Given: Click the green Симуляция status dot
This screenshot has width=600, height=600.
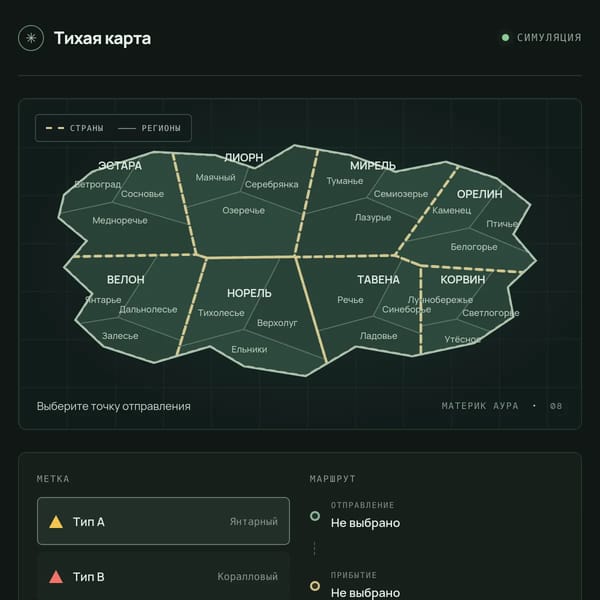Looking at the screenshot, I should (x=505, y=38).
